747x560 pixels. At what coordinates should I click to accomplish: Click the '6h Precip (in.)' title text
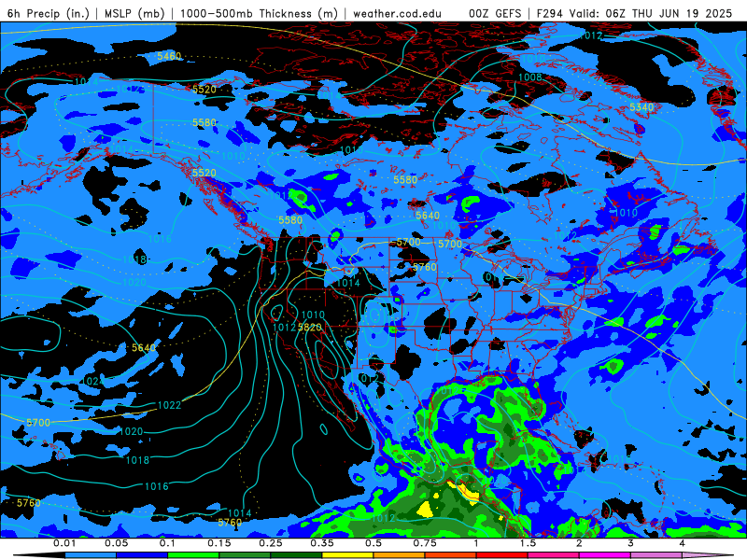click(49, 14)
